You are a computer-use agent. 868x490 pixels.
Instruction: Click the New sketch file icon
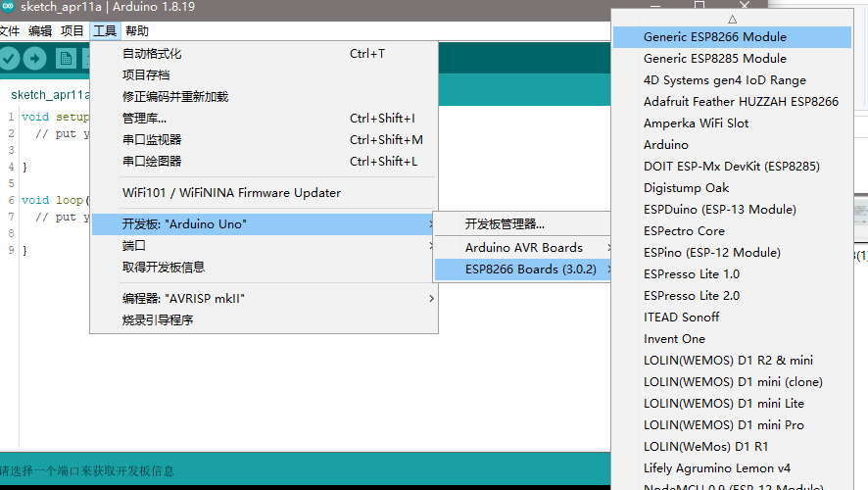pyautogui.click(x=66, y=58)
